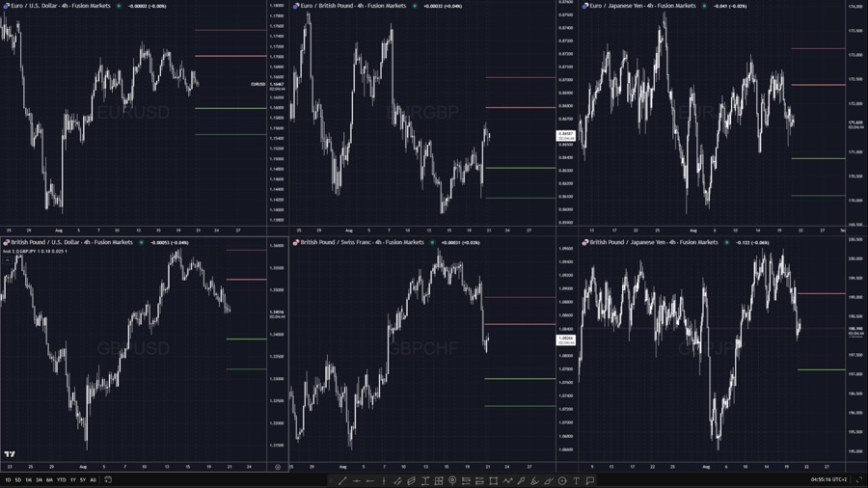This screenshot has height=488, width=868.
Task: Collapse the indicator legend in GBPUSD chart
Action: (x=7, y=258)
